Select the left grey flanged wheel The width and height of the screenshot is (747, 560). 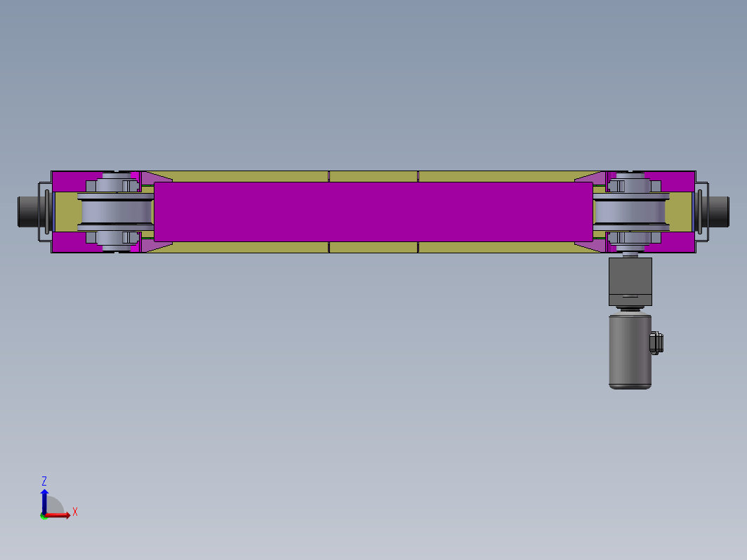[117, 212]
